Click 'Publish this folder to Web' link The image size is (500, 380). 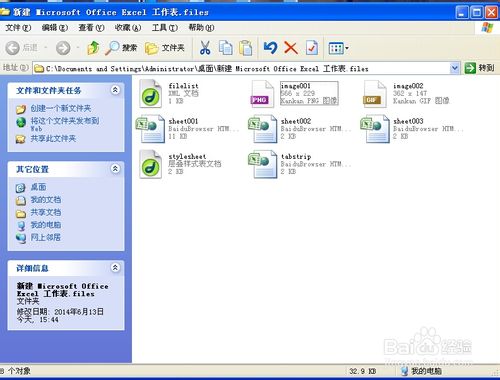(65, 124)
